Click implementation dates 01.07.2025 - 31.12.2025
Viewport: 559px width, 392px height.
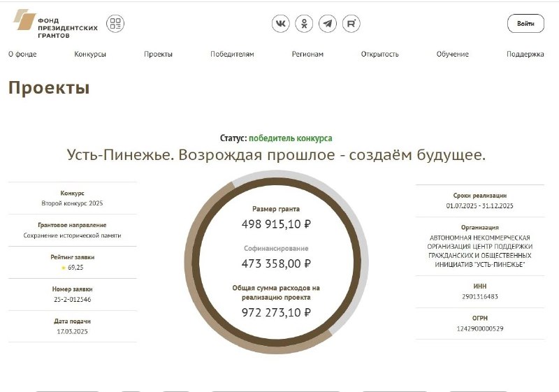480,205
